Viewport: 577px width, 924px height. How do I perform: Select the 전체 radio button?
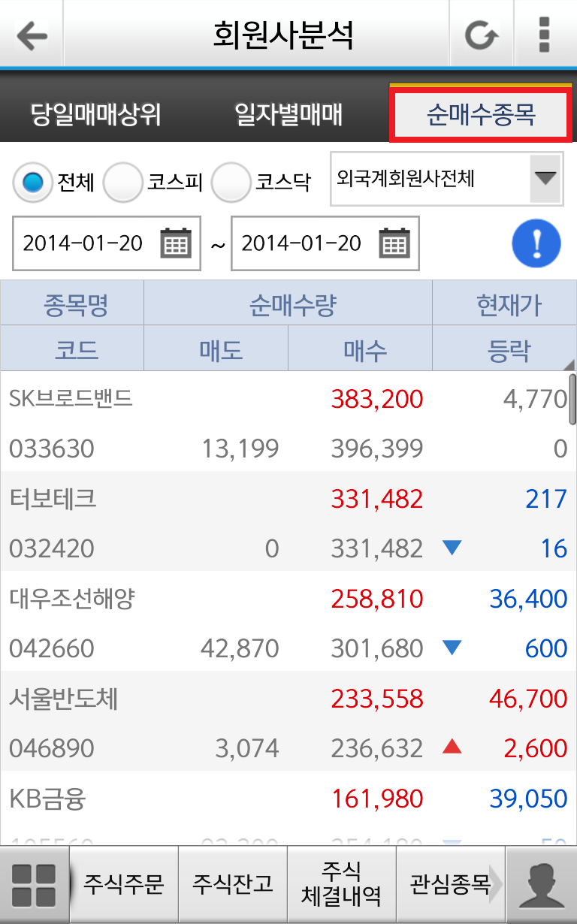click(32, 182)
